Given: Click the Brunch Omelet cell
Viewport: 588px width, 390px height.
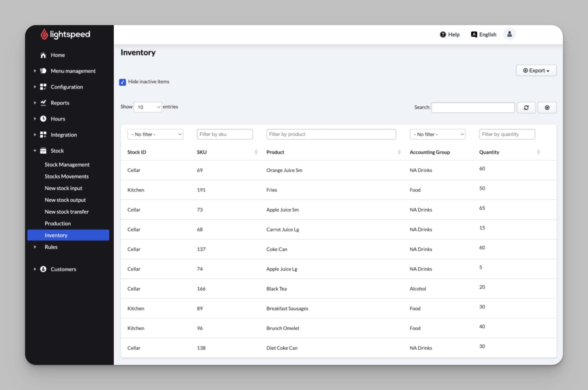Looking at the screenshot, I should point(283,328).
